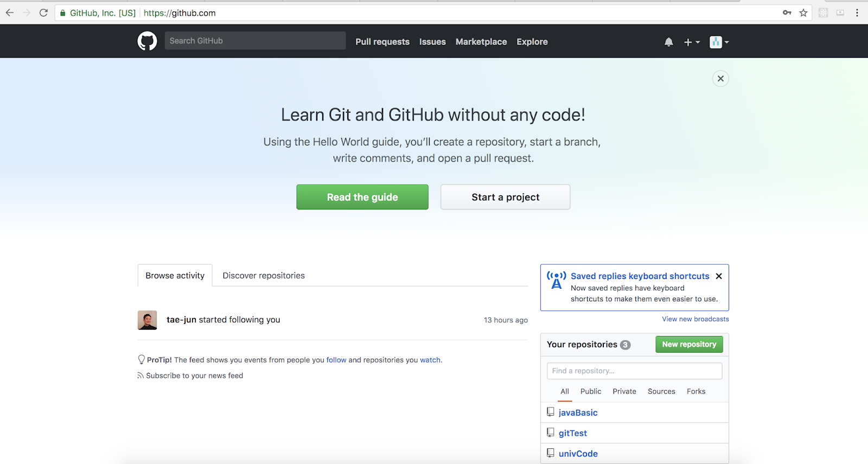
Task: Open View new broadcasts link
Action: pos(695,319)
